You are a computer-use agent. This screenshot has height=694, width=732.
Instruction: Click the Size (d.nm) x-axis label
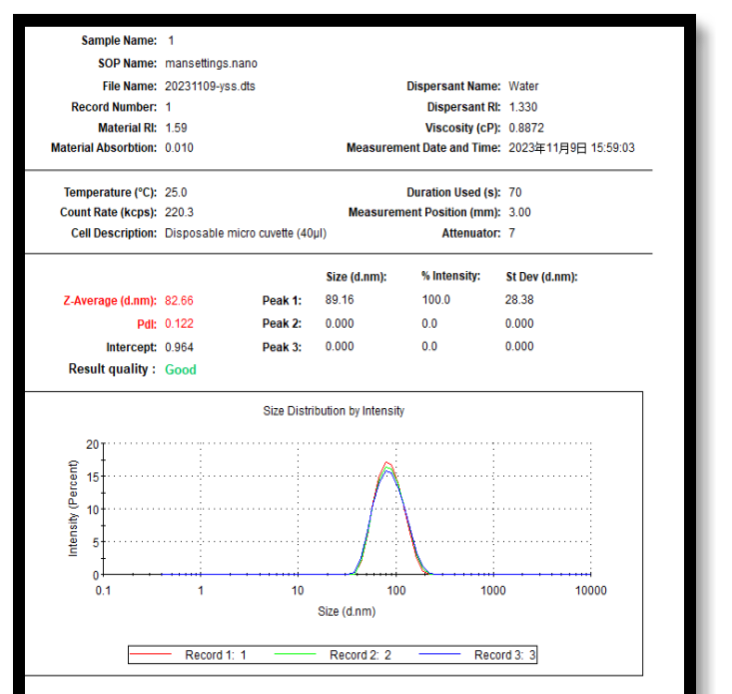coord(346,611)
